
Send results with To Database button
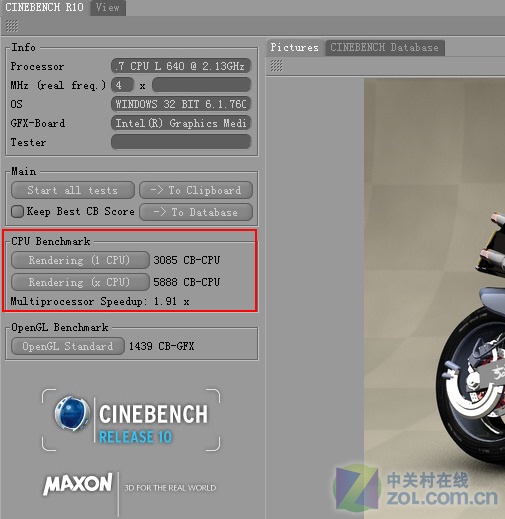tap(196, 212)
